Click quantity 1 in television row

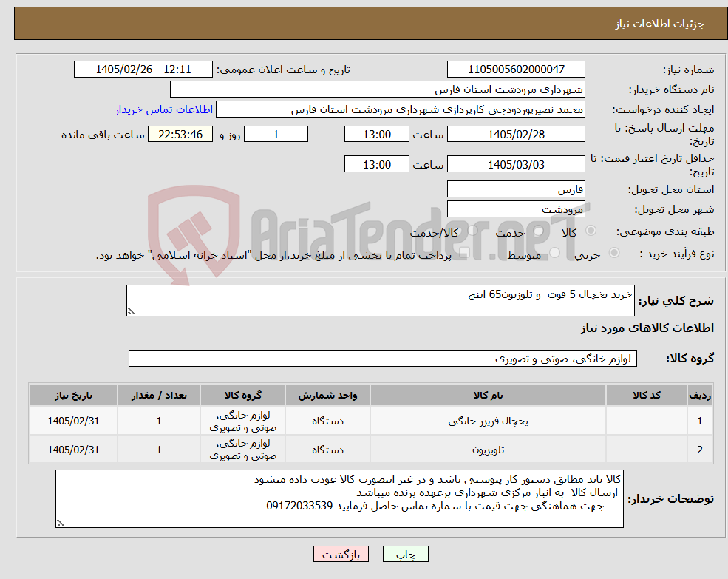pyautogui.click(x=159, y=450)
